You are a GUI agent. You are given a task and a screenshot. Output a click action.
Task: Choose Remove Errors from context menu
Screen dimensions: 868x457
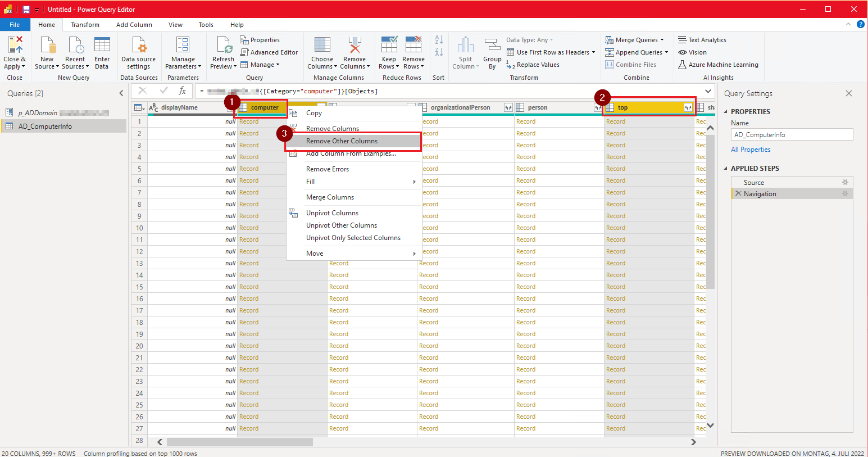point(354,169)
